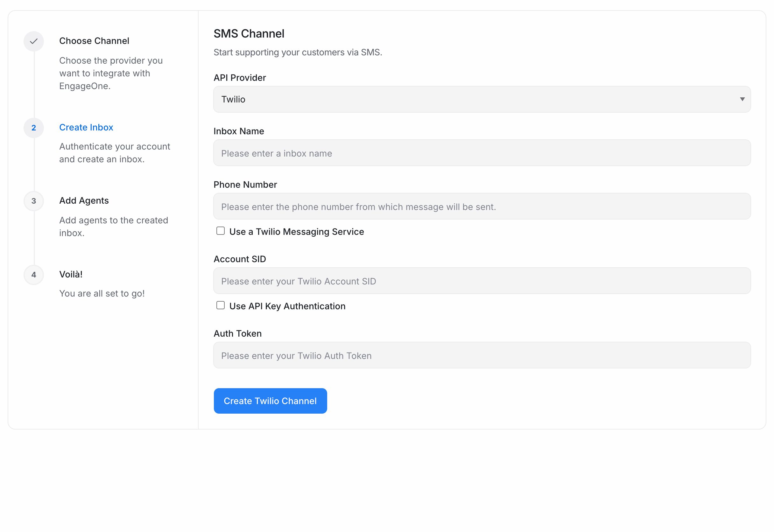The height and width of the screenshot is (532, 774).
Task: Focus the Phone Number input field
Action: (482, 206)
